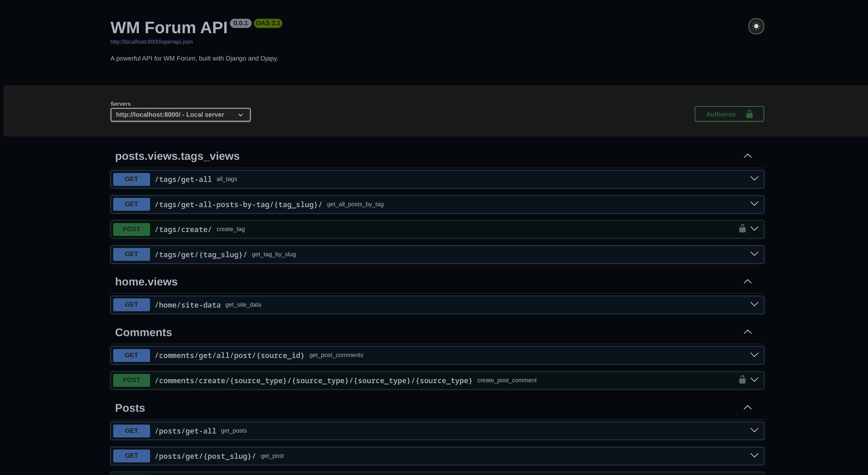This screenshot has width=868, height=475.
Task: Click the /posts/get/{post_slug}/ path text
Action: (x=205, y=456)
